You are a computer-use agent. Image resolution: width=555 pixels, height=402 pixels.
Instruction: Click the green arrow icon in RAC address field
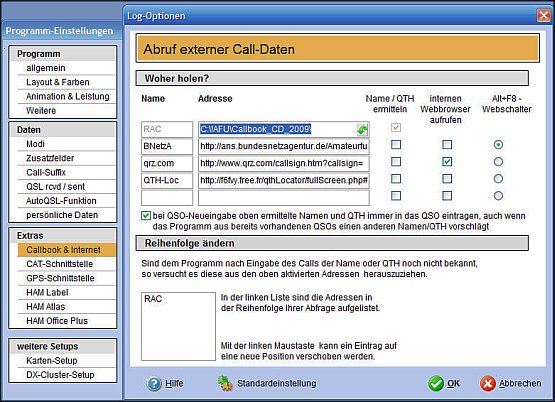362,130
